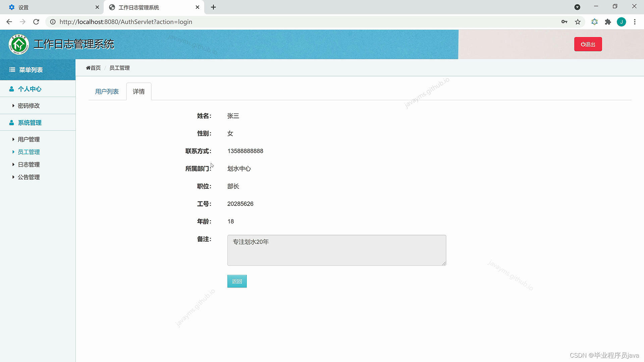Click the browser forward arrow
The image size is (644, 362).
pos(23,22)
